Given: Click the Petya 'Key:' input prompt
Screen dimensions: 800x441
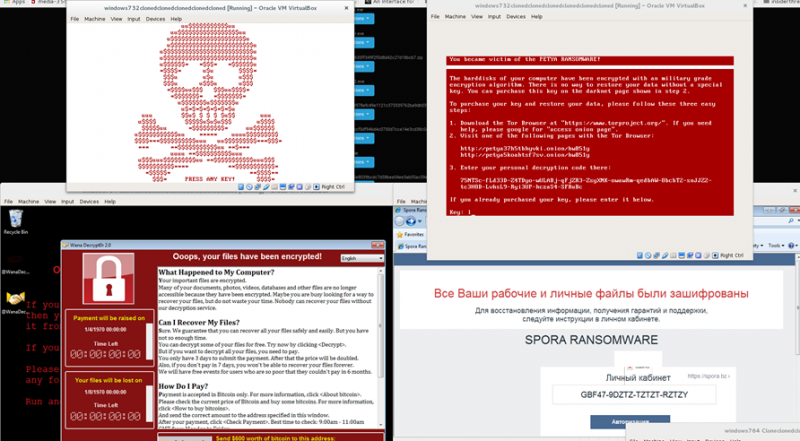Looking at the screenshot, I should pyautogui.click(x=461, y=212).
